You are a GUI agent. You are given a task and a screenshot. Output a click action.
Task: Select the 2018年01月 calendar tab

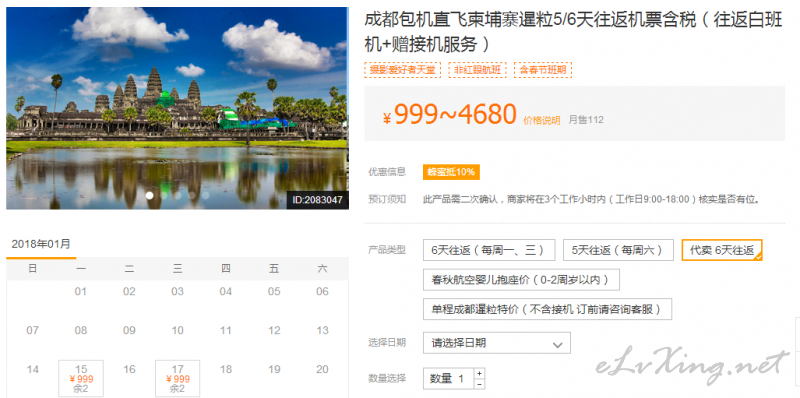click(x=41, y=244)
